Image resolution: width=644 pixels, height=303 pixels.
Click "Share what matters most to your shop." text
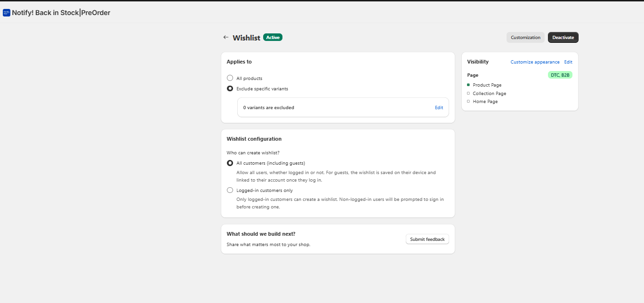(x=268, y=244)
